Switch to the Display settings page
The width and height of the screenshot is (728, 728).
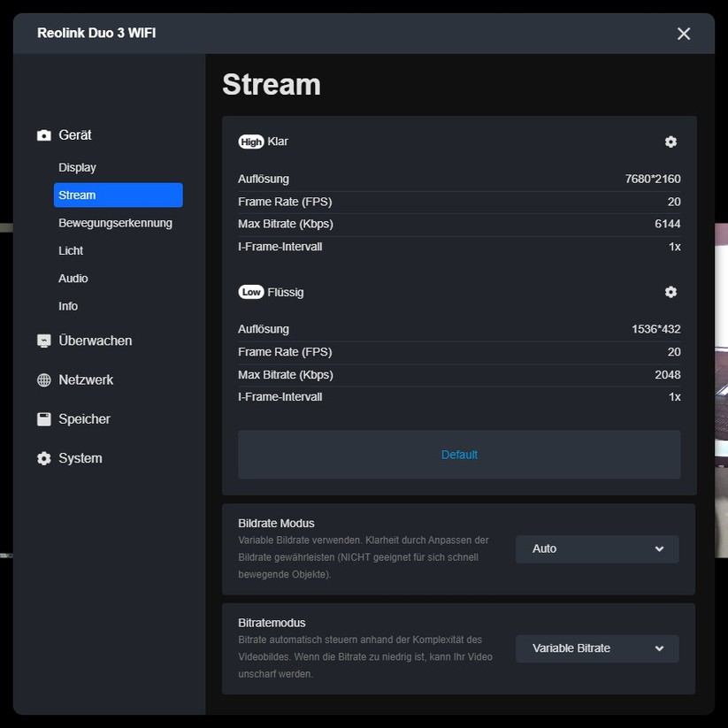pos(77,167)
